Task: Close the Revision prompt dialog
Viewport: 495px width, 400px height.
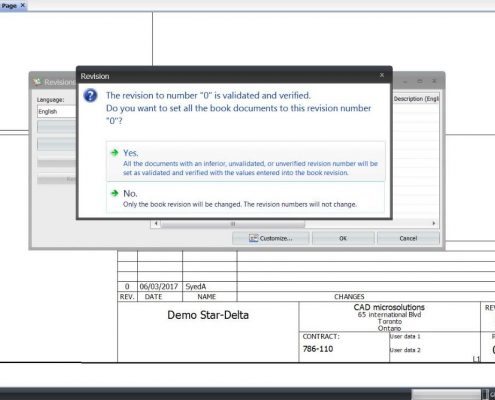Action: pyautogui.click(x=382, y=75)
